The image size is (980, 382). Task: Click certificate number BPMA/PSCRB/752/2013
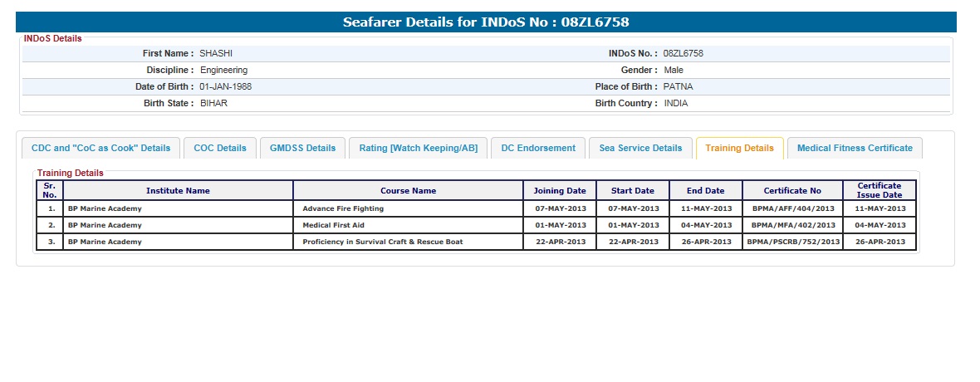pyautogui.click(x=793, y=242)
